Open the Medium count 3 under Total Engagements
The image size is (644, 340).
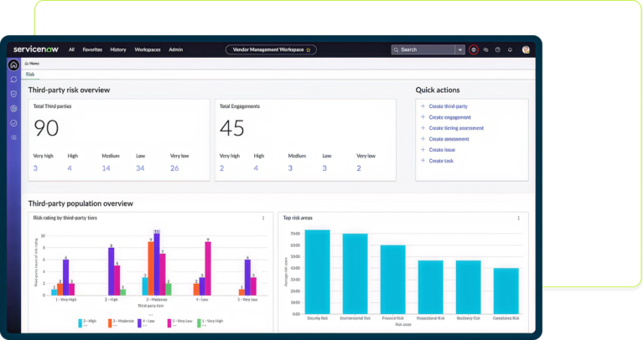point(290,168)
